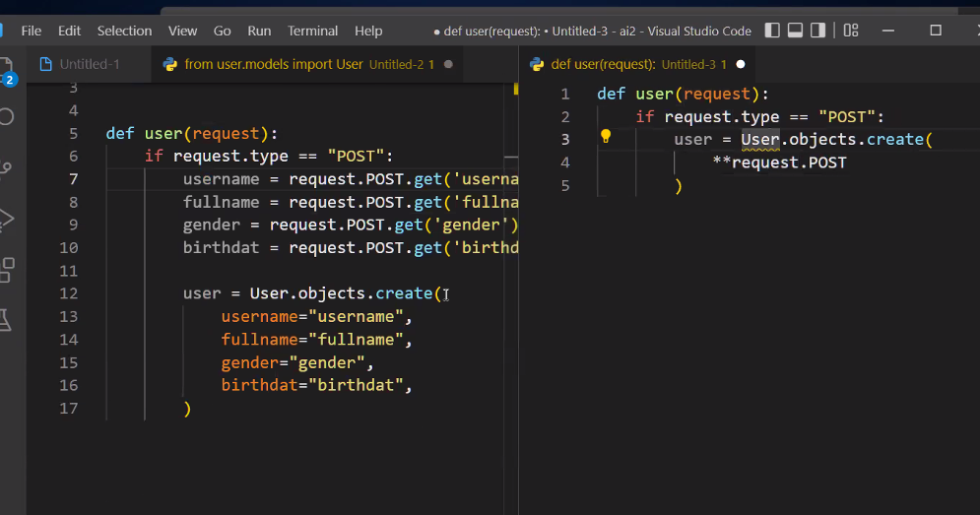Open the View menu
The width and height of the screenshot is (980, 515).
coord(182,31)
